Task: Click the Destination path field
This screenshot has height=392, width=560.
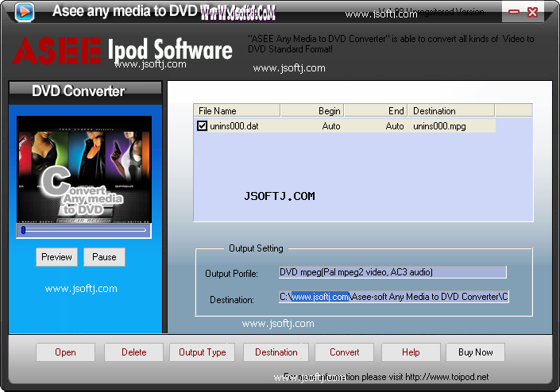Action: point(394,297)
